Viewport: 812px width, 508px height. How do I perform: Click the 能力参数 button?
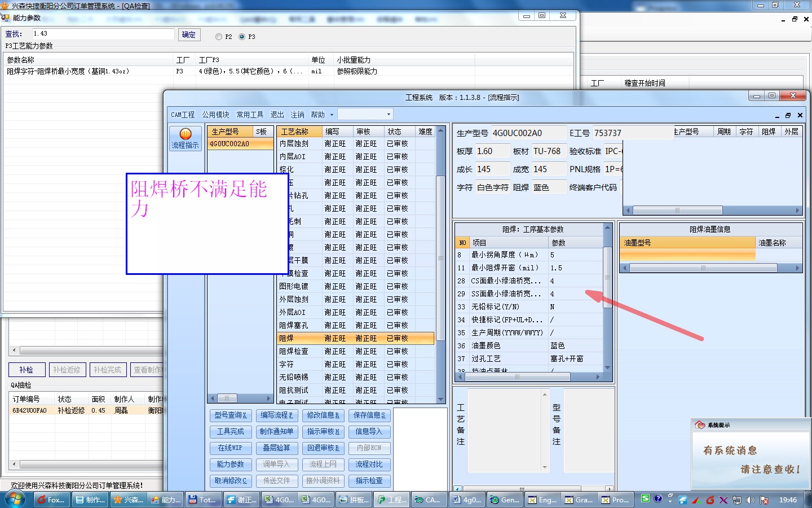coord(230,464)
